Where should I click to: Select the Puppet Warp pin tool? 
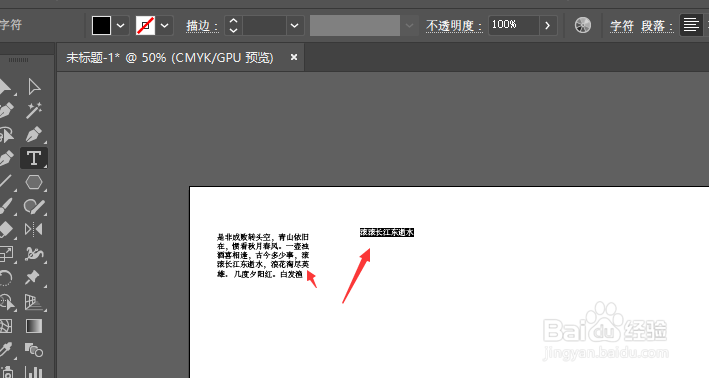(x=33, y=277)
